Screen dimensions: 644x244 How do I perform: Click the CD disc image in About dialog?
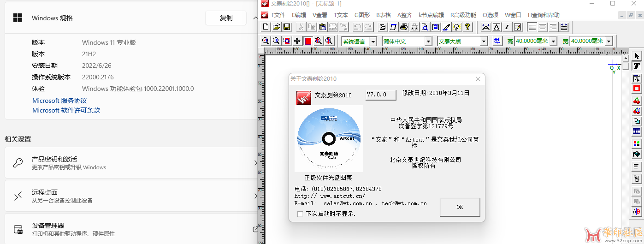click(329, 138)
